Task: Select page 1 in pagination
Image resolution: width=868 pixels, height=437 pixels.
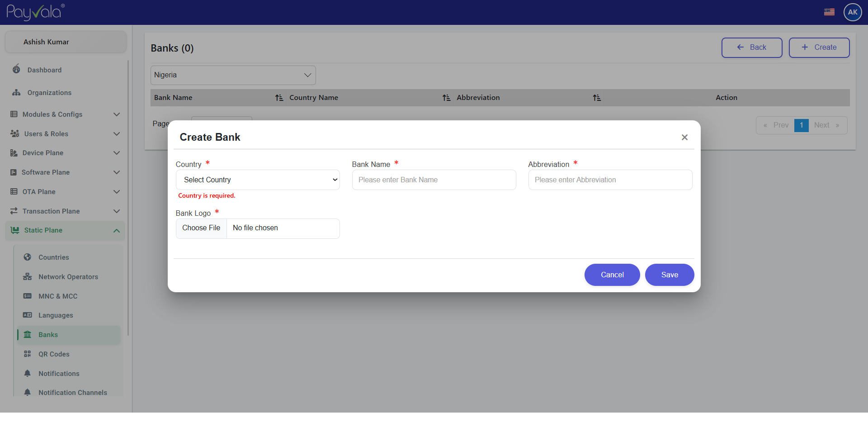Action: pos(801,125)
